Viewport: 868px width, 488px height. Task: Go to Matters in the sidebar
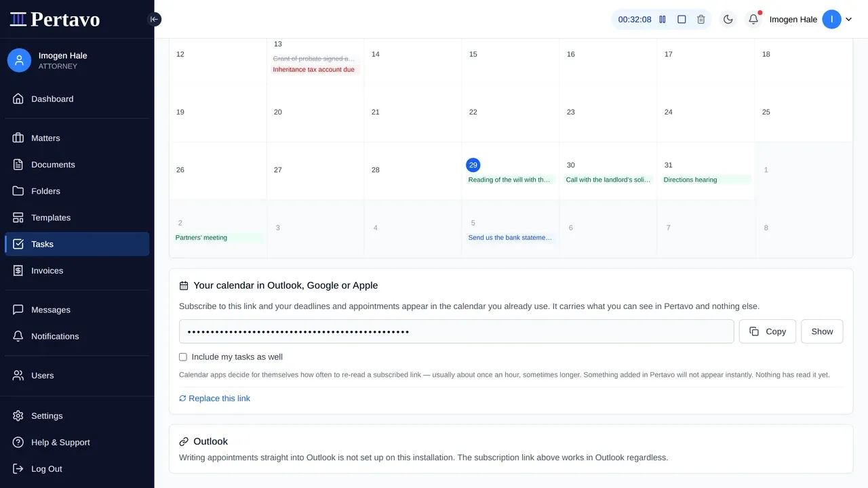(77, 138)
